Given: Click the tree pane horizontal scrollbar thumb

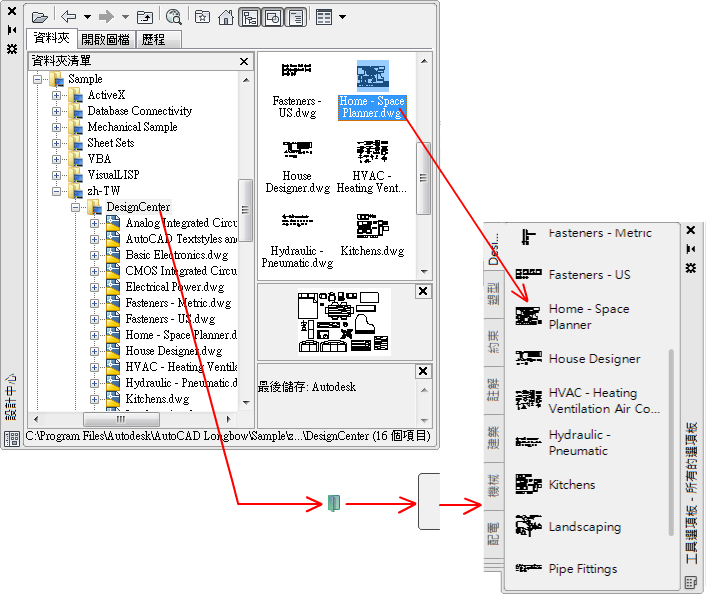Looking at the screenshot, I should click(121, 419).
